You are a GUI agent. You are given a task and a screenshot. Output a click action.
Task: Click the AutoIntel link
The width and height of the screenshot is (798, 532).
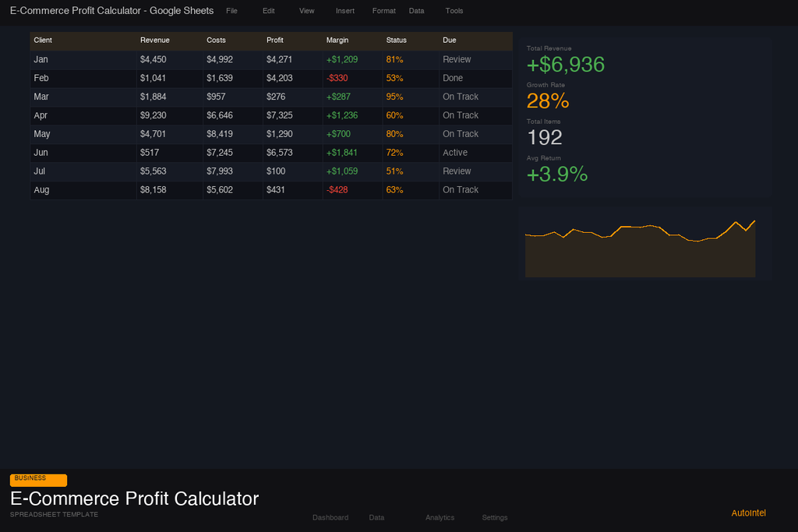[748, 513]
